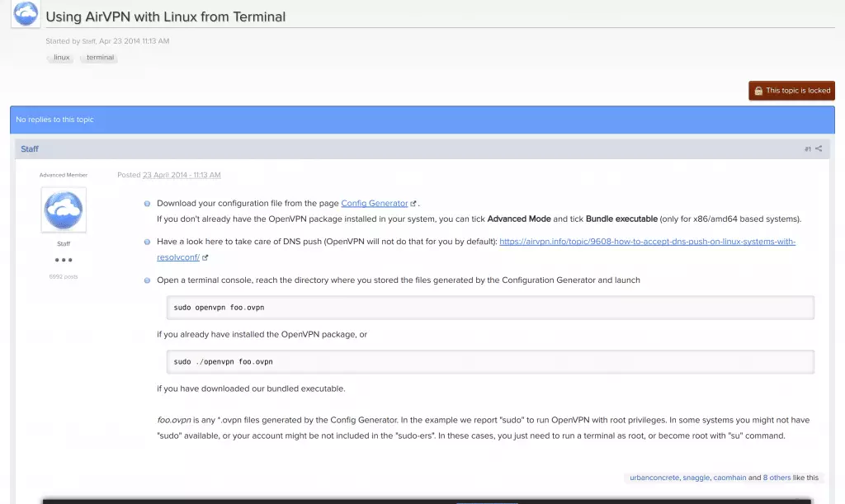Select the terminal tag
Image resolution: width=845 pixels, height=504 pixels.
pos(98,57)
